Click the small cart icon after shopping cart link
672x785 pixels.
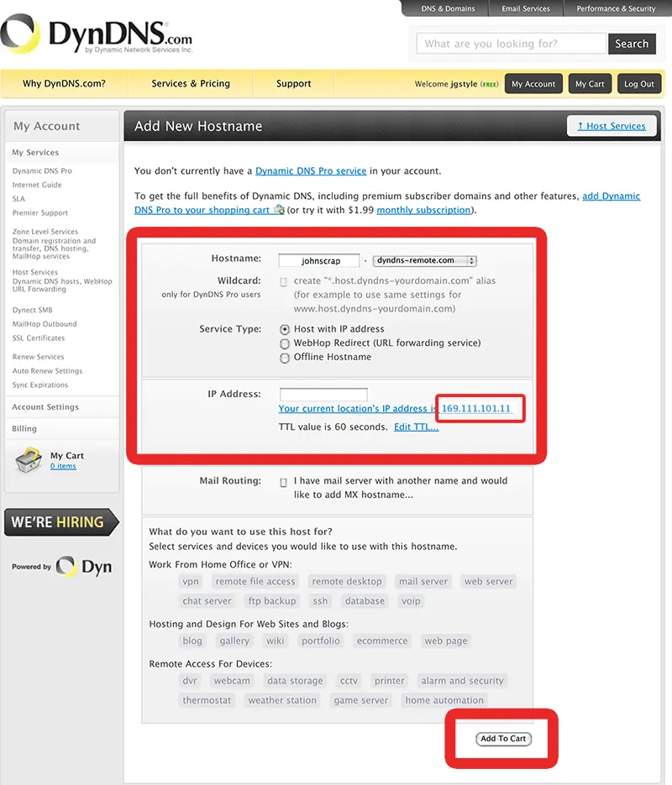coord(279,210)
